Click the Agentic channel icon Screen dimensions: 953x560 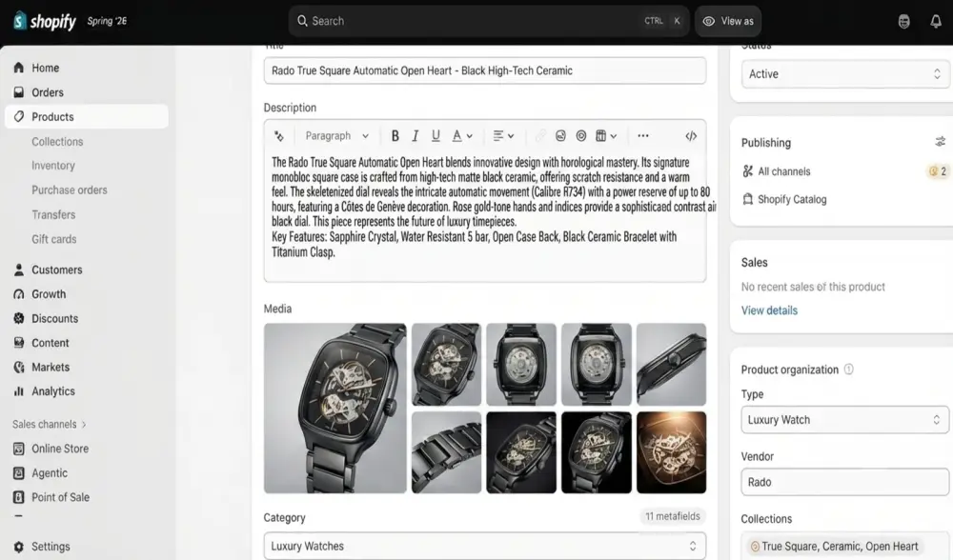[x=19, y=473]
